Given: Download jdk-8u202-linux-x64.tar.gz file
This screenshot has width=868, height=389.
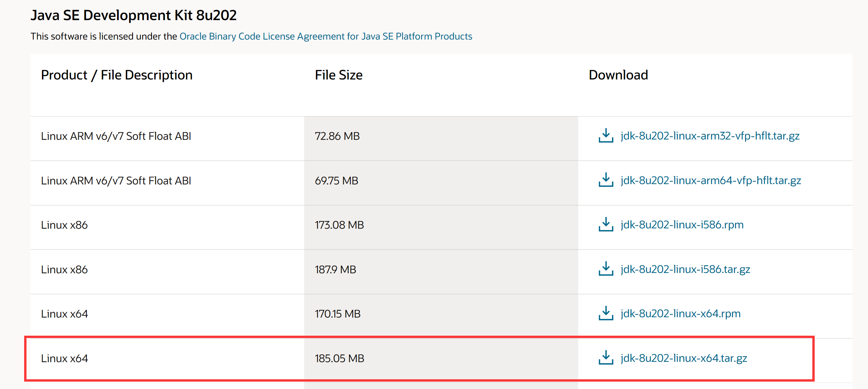Looking at the screenshot, I should pyautogui.click(x=683, y=358).
